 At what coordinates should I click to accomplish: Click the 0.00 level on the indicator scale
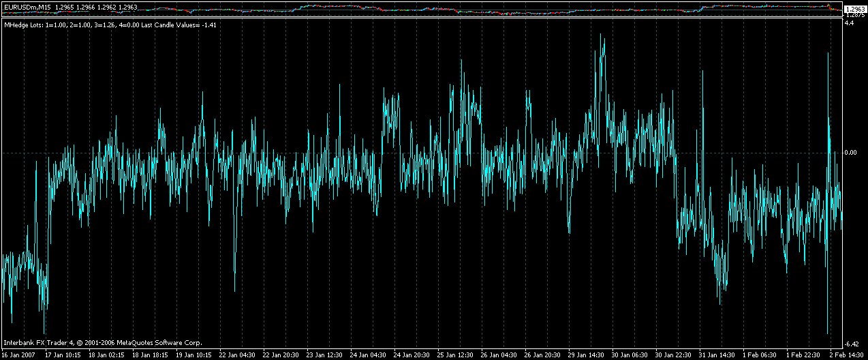click(x=852, y=153)
